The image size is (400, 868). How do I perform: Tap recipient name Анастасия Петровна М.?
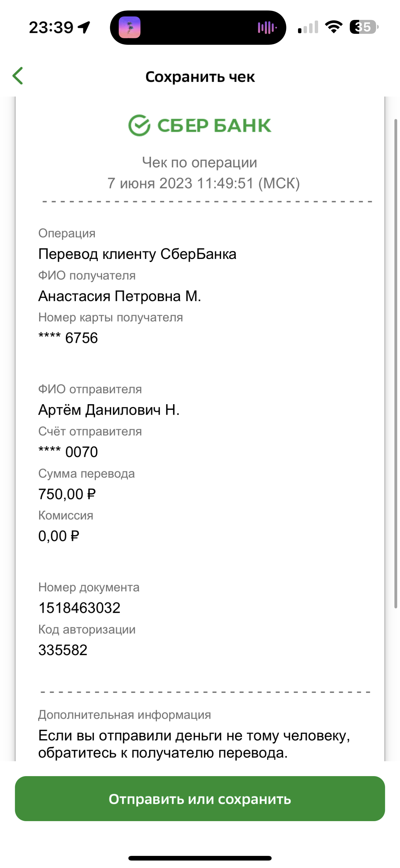[x=119, y=296]
